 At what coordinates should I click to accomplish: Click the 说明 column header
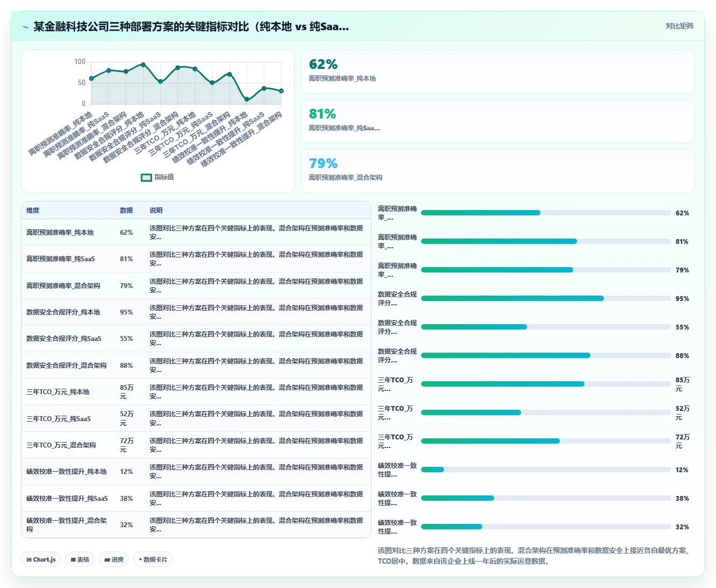coord(156,211)
